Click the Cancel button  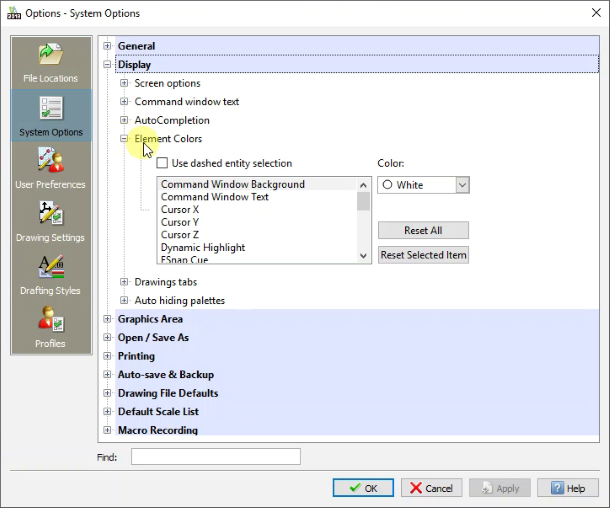[431, 488]
